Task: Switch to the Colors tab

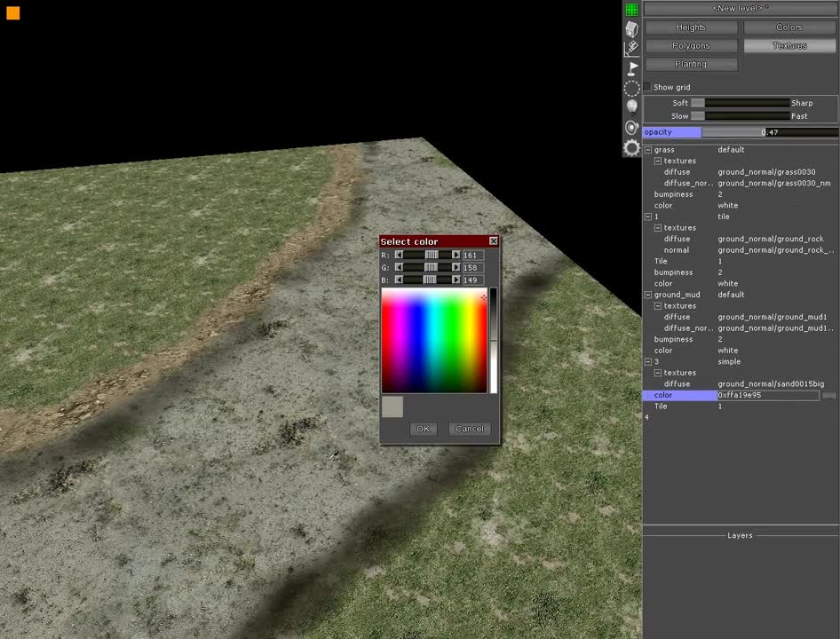Action: point(788,27)
